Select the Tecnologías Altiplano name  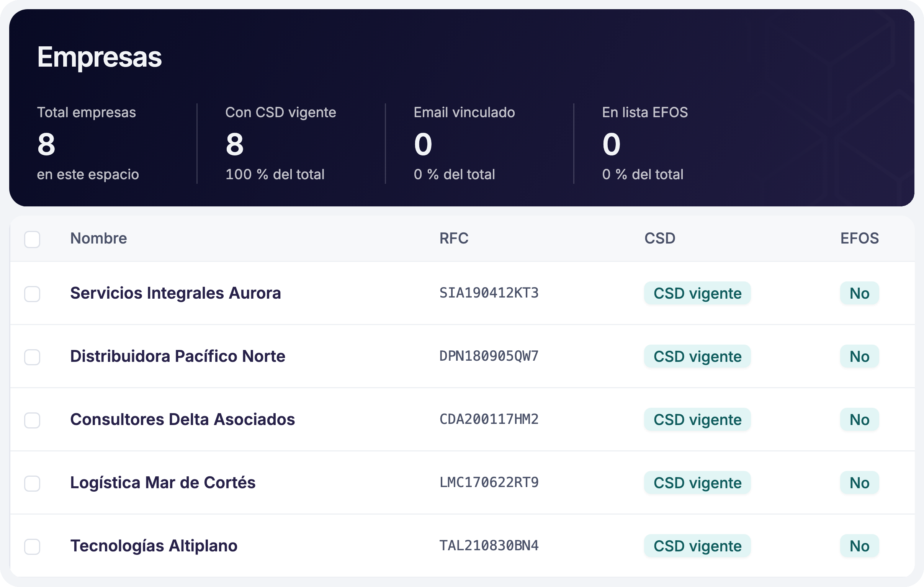tap(154, 546)
